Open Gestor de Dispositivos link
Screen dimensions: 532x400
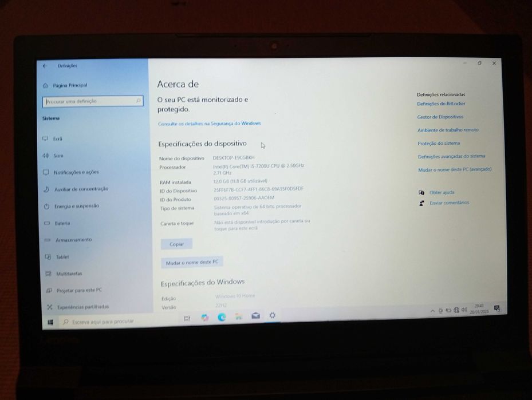440,117
